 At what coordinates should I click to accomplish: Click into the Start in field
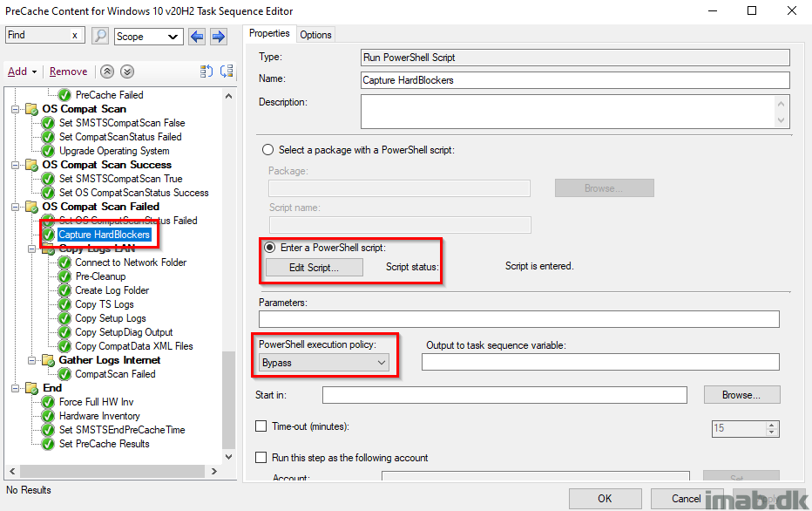click(x=504, y=395)
